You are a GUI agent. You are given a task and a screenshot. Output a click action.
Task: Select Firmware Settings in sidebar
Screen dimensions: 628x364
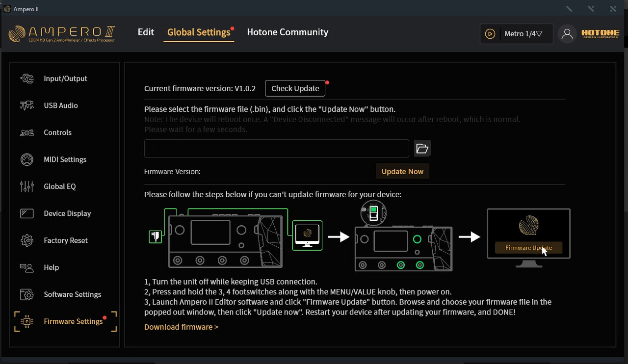tap(66, 321)
